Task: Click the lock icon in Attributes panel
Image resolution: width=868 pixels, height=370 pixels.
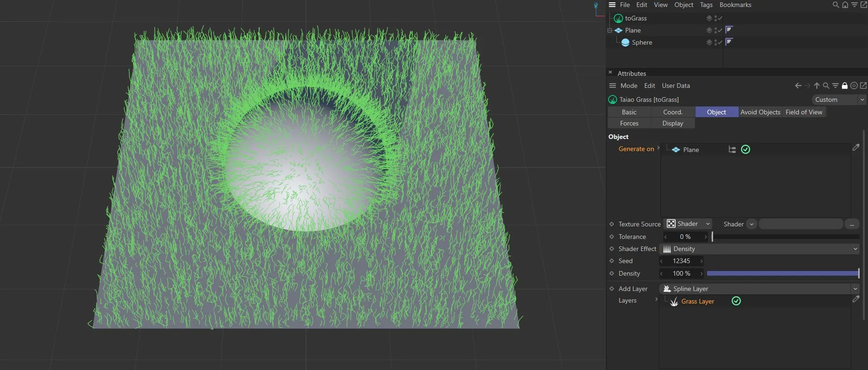Action: pos(845,86)
